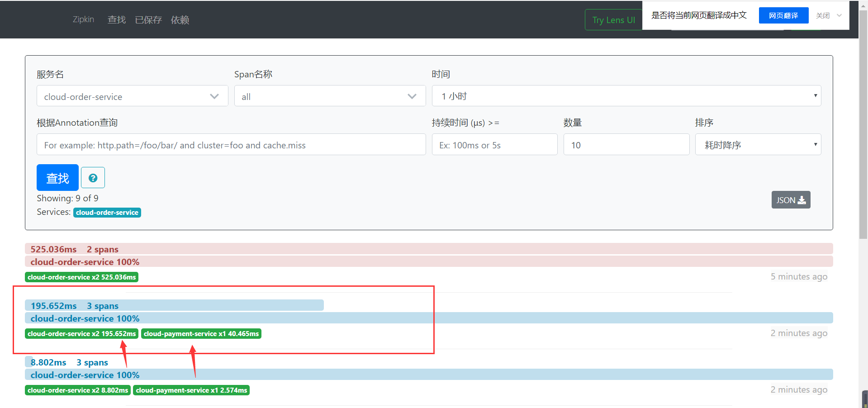This screenshot has width=868, height=408.
Task: Expand the translate popup chevron arrow
Action: (x=839, y=15)
